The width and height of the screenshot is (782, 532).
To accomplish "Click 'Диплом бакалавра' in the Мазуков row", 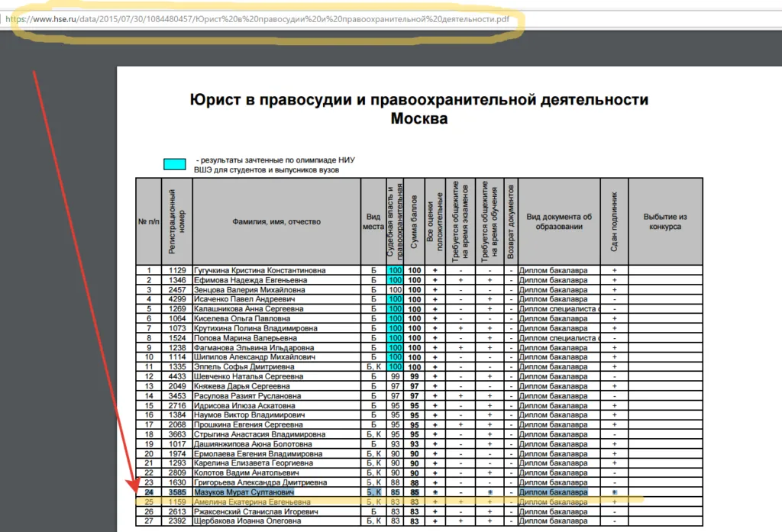I will [554, 492].
